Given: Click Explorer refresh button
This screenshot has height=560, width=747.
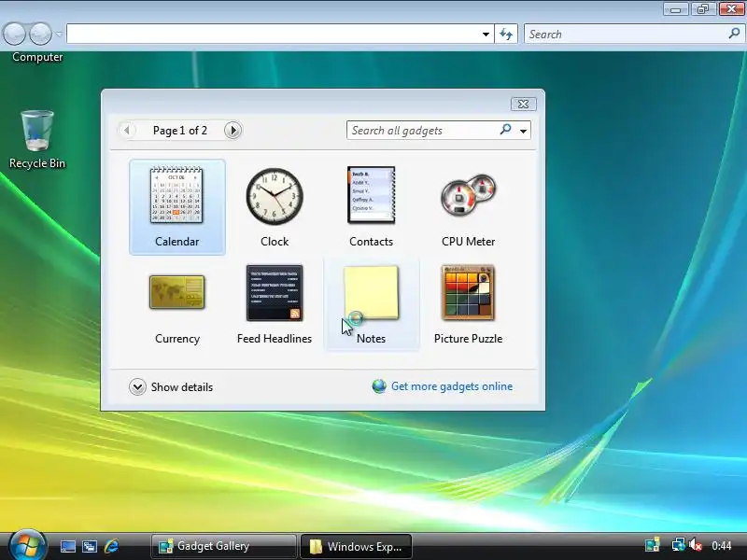Looking at the screenshot, I should click(x=506, y=34).
